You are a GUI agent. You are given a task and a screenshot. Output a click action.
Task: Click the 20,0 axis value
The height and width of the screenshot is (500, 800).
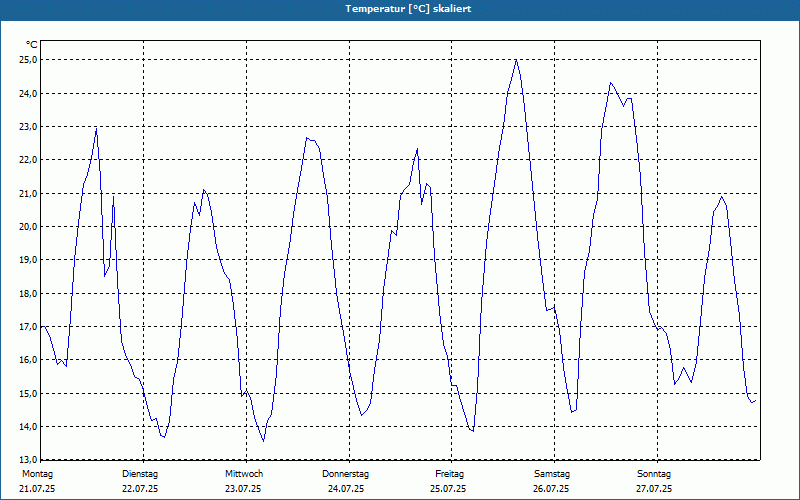[x=28, y=227]
